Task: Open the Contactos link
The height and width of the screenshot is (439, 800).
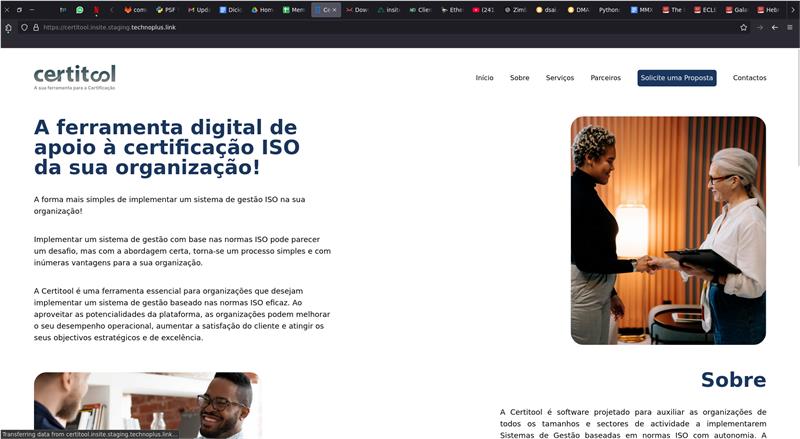Action: pyautogui.click(x=749, y=78)
